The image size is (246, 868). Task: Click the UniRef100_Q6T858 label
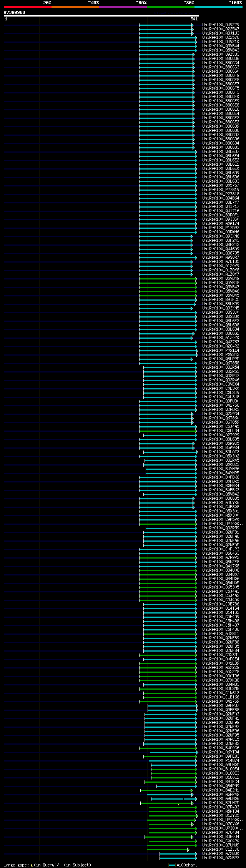coord(221,363)
